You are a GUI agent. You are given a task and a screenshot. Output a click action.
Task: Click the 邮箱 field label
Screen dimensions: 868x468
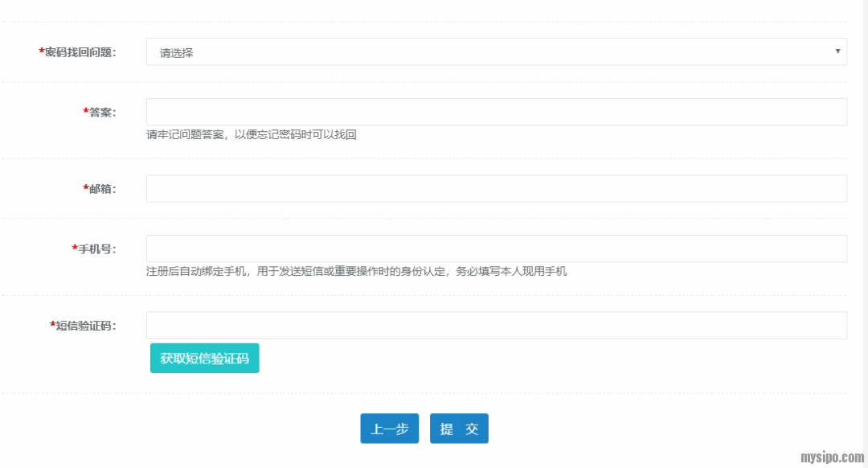coord(102,189)
